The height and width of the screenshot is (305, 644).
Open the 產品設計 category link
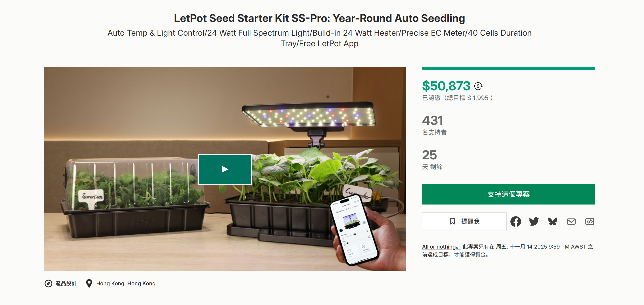[66, 284]
